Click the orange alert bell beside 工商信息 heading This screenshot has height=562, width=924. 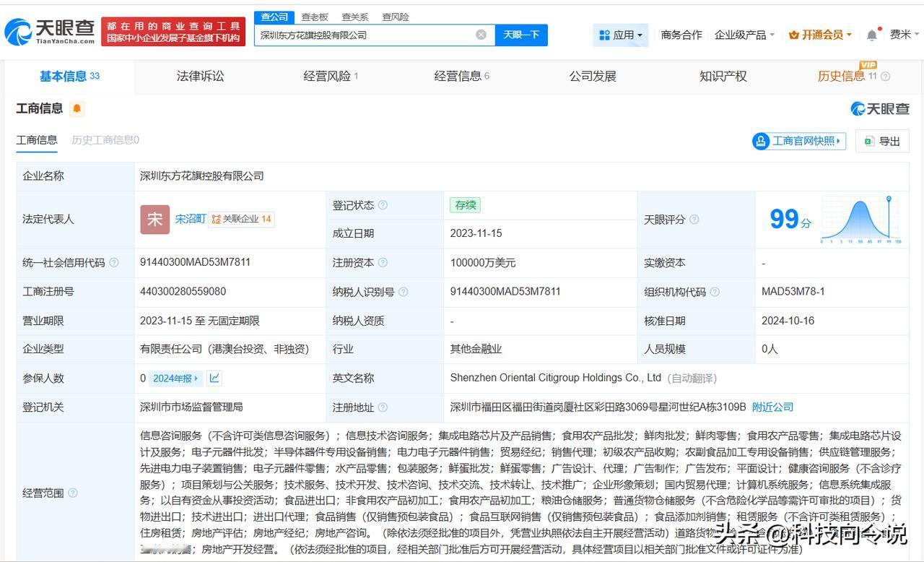point(77,108)
